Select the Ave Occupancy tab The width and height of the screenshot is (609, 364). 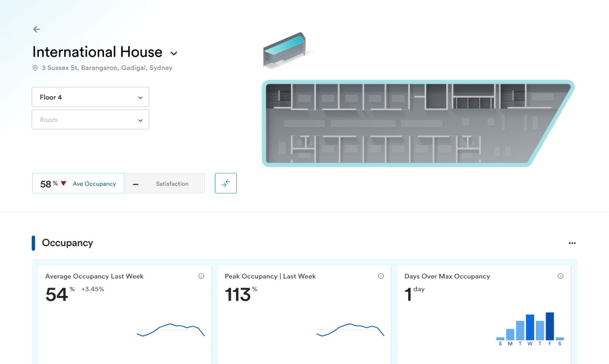(x=78, y=183)
